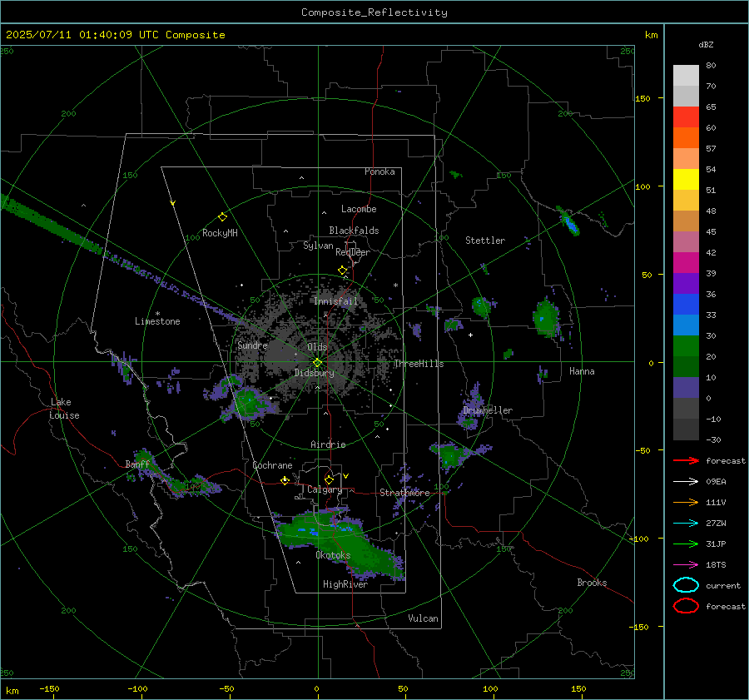Select the magenta swatch above 39 dBZ

tap(686, 262)
